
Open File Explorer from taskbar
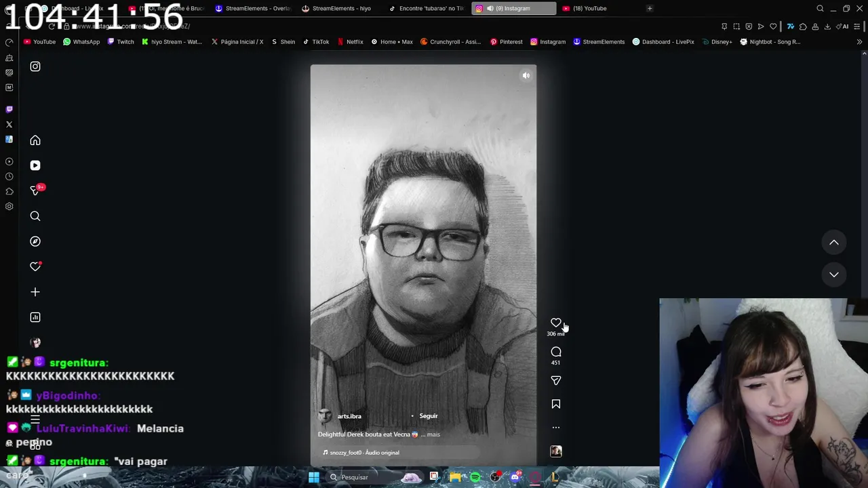pos(455,477)
